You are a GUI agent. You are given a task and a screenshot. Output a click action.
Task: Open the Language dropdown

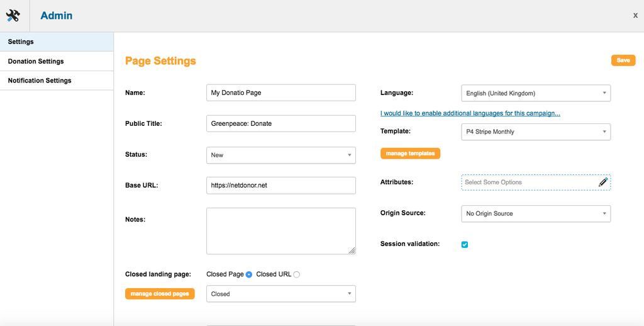point(536,93)
